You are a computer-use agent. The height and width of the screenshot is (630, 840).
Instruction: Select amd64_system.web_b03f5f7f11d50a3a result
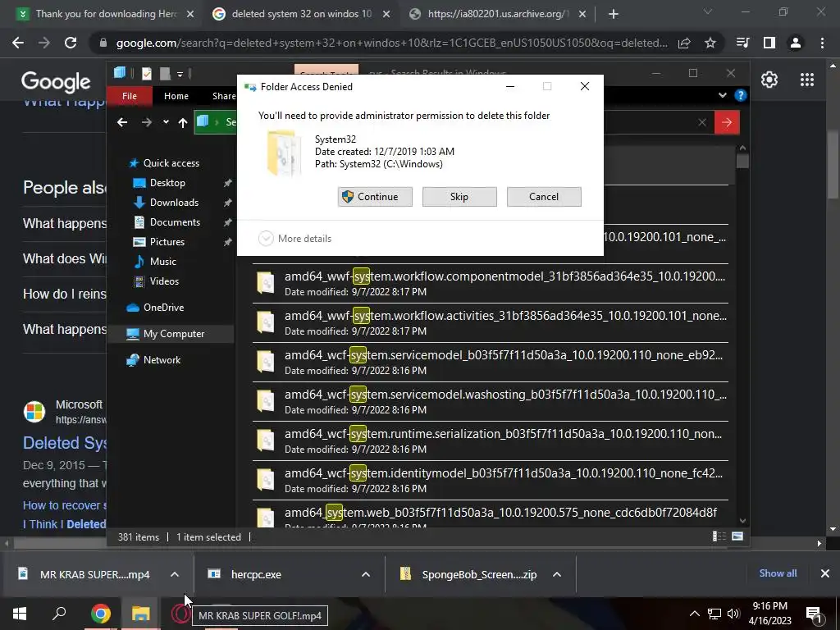click(x=491, y=514)
